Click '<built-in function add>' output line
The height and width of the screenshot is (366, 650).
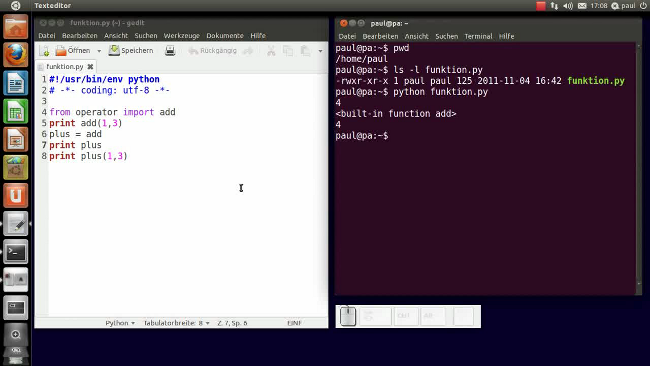396,114
